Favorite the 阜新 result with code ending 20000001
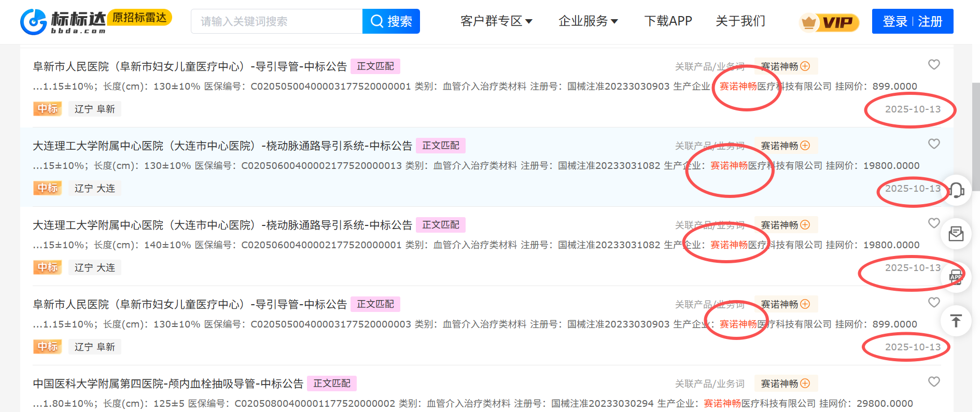 [x=934, y=64]
